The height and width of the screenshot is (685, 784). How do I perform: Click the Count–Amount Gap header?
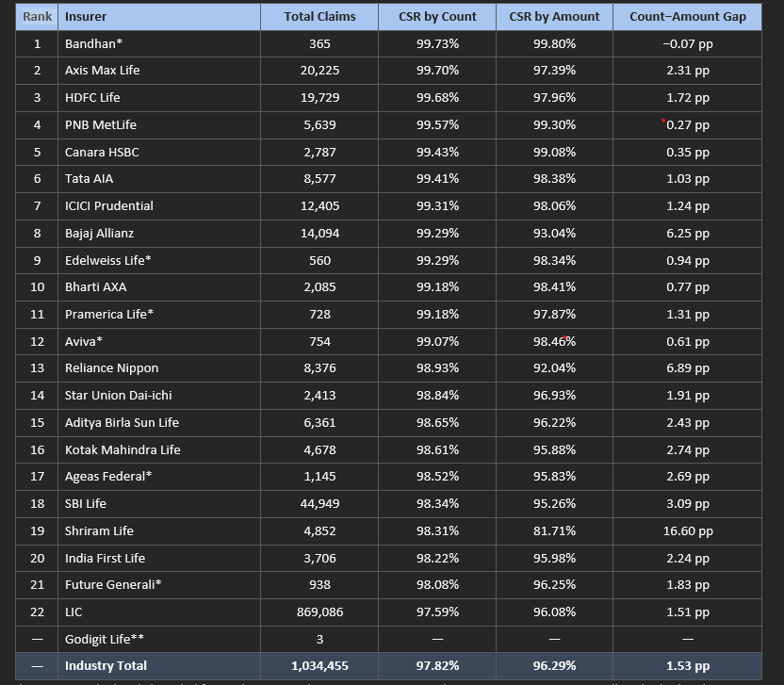point(688,17)
